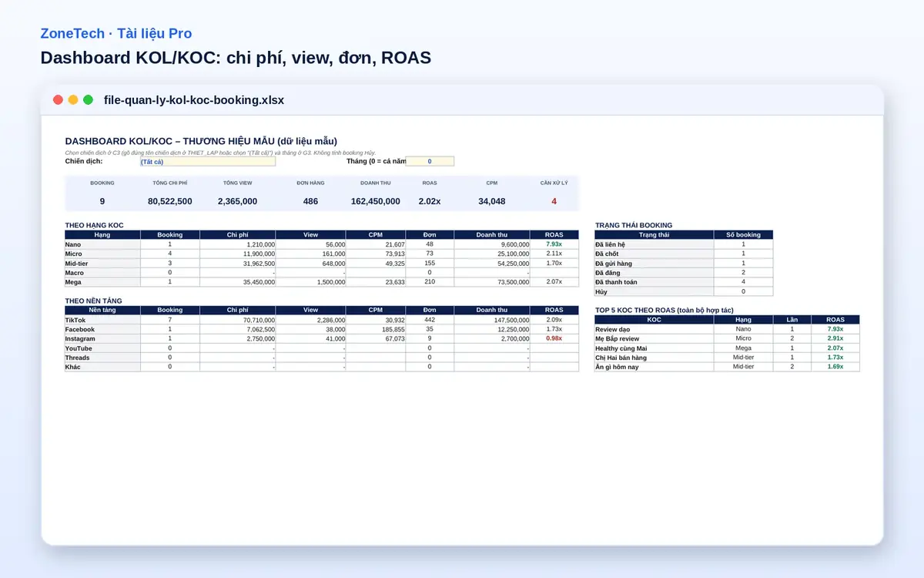
Task: Select the Macro row label
Action: click(102, 273)
